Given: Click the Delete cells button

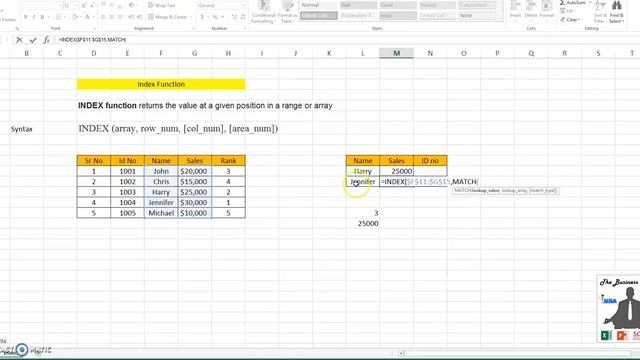Looking at the screenshot, I should [x=531, y=11].
